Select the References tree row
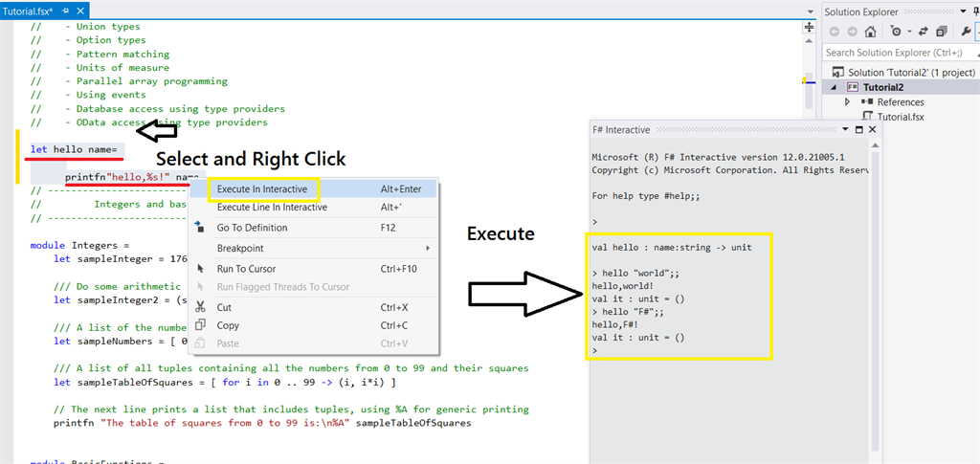The height and width of the screenshot is (464, 980). (x=902, y=101)
